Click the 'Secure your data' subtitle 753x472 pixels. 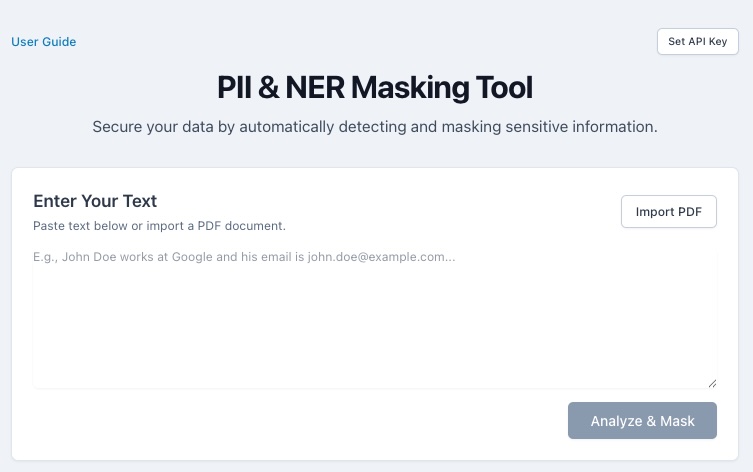point(375,127)
